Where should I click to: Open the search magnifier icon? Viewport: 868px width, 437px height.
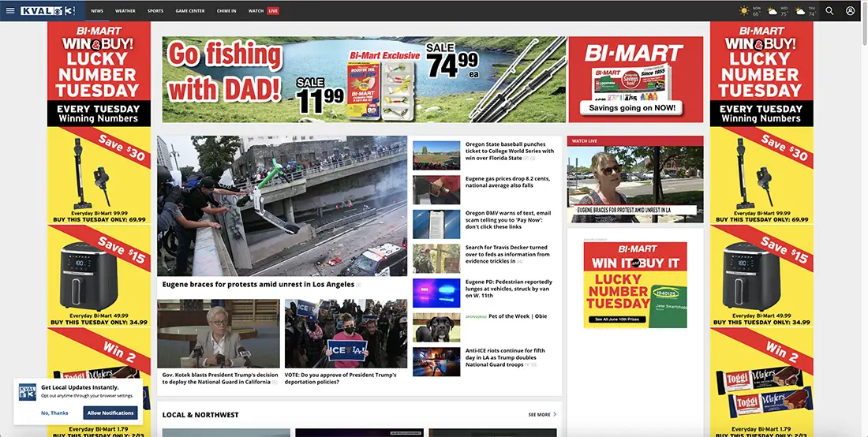pos(829,10)
